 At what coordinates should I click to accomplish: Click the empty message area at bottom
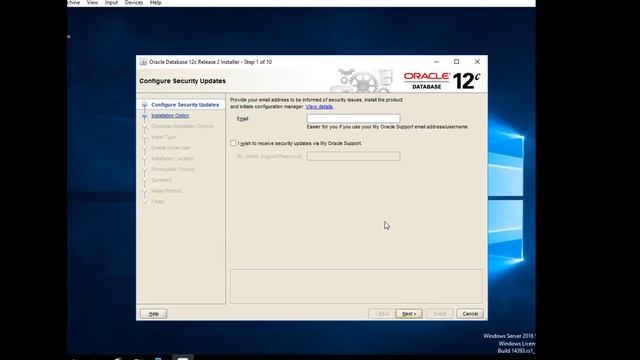(356, 286)
